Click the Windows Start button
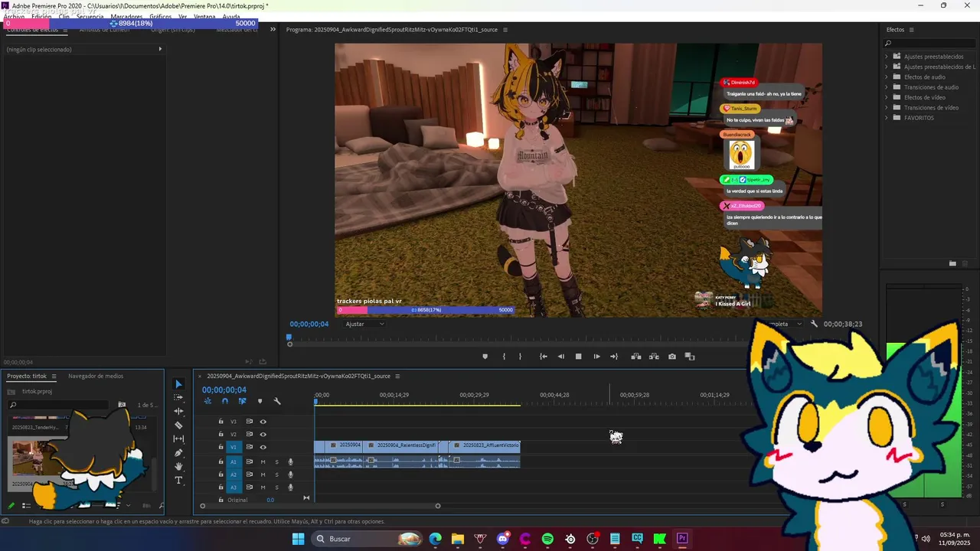Screen dimensions: 980x551 point(298,539)
